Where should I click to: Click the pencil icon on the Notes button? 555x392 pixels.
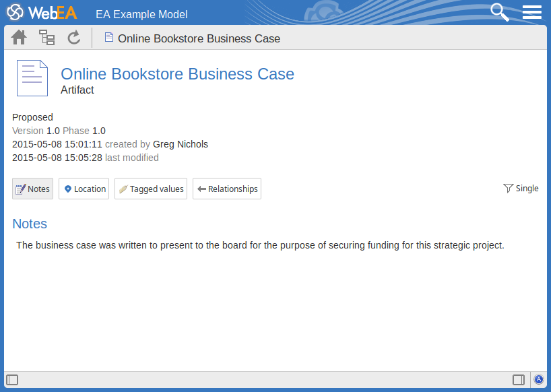[x=21, y=189]
